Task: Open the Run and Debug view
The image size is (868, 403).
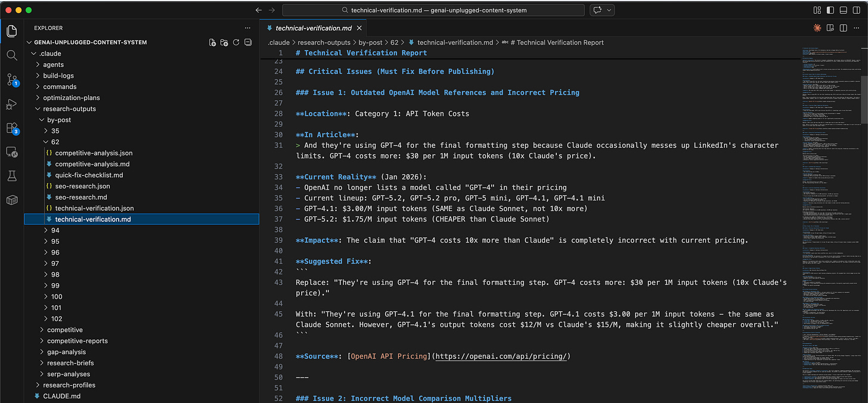Action: click(x=11, y=104)
